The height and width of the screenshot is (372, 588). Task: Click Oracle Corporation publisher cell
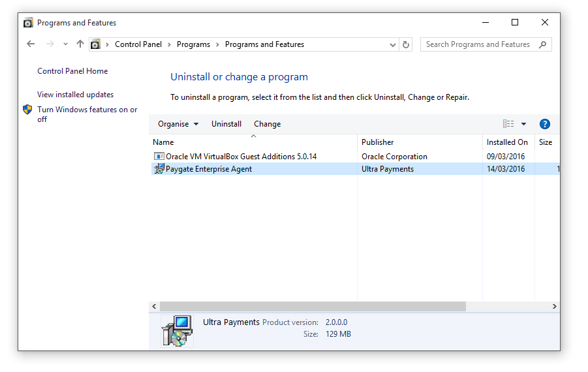pyautogui.click(x=394, y=157)
